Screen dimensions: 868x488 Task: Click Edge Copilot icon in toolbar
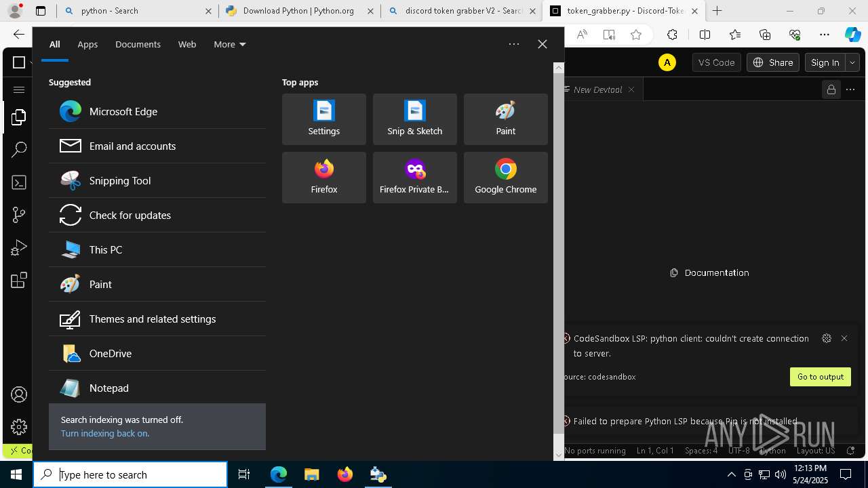(x=852, y=35)
